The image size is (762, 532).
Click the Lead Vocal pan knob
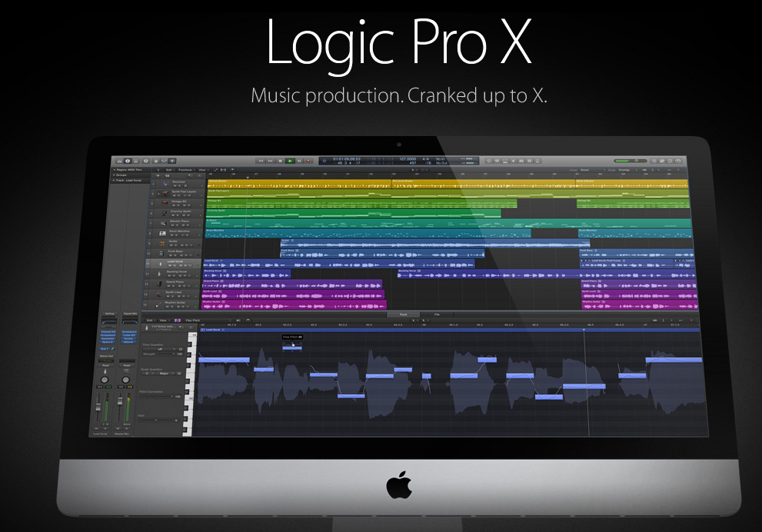105,380
